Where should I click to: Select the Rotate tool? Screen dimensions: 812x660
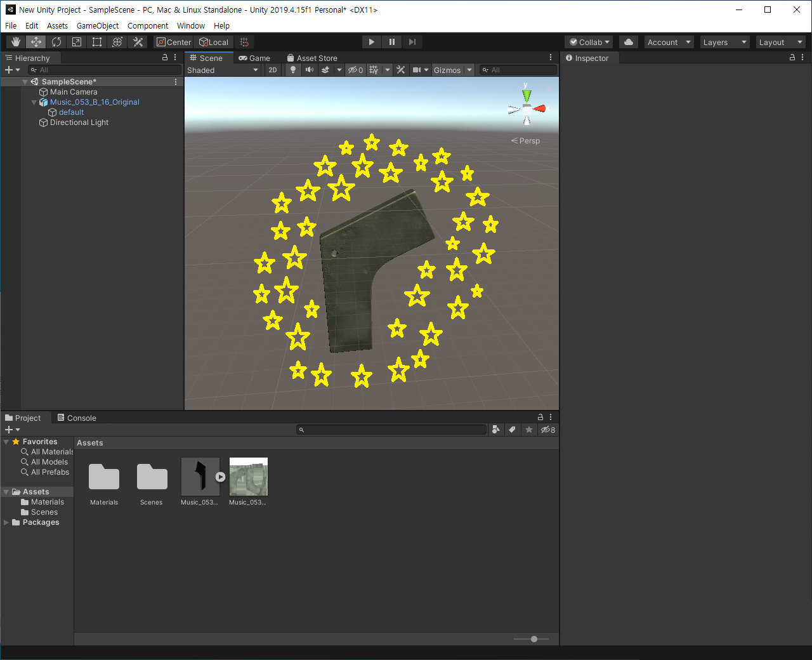(56, 42)
